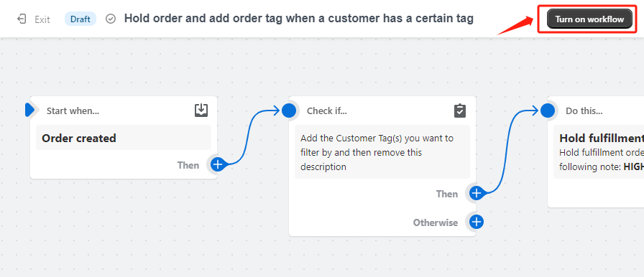Image resolution: width=644 pixels, height=277 pixels.
Task: Click the trigger download icon in Start when
Action: tap(201, 111)
